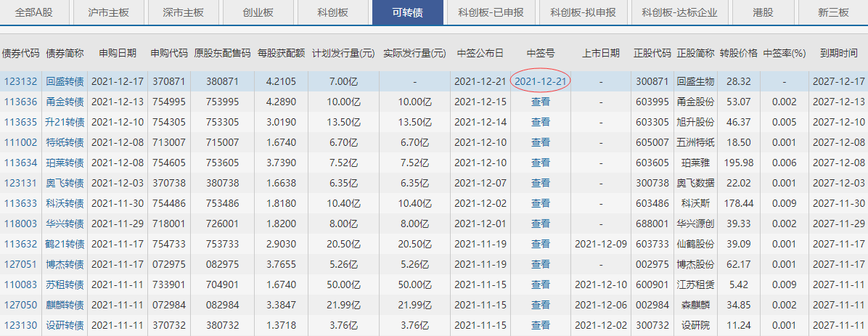Open the 升21转债 link

[x=65, y=123]
